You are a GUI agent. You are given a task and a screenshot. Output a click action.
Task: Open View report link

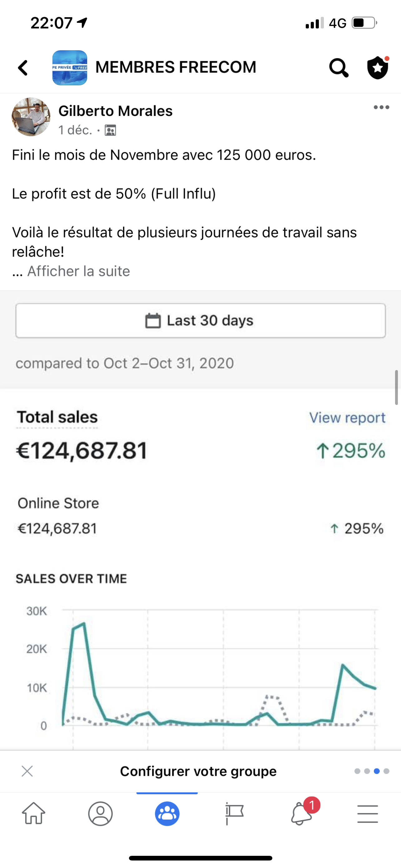click(347, 417)
